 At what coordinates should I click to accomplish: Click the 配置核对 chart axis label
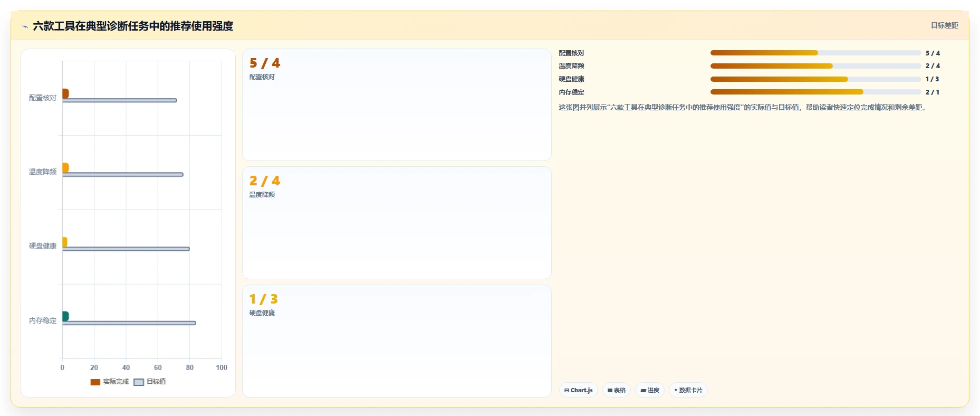coord(43,98)
